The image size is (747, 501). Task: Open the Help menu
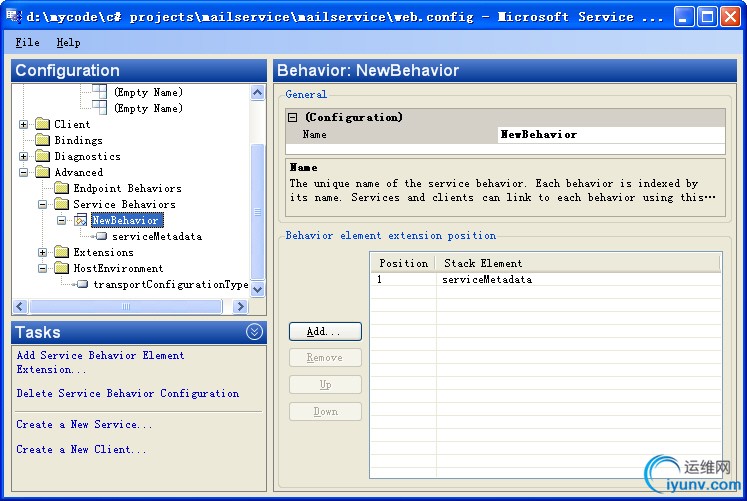68,42
